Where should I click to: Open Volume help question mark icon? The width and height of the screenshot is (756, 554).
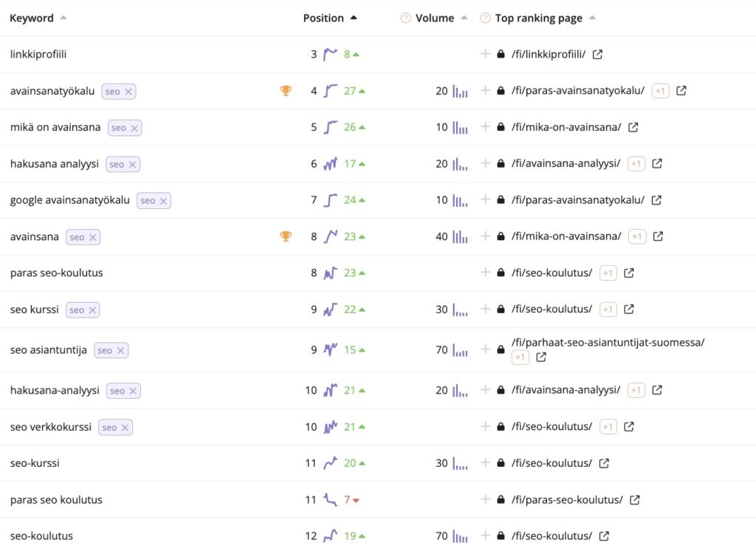click(x=406, y=18)
